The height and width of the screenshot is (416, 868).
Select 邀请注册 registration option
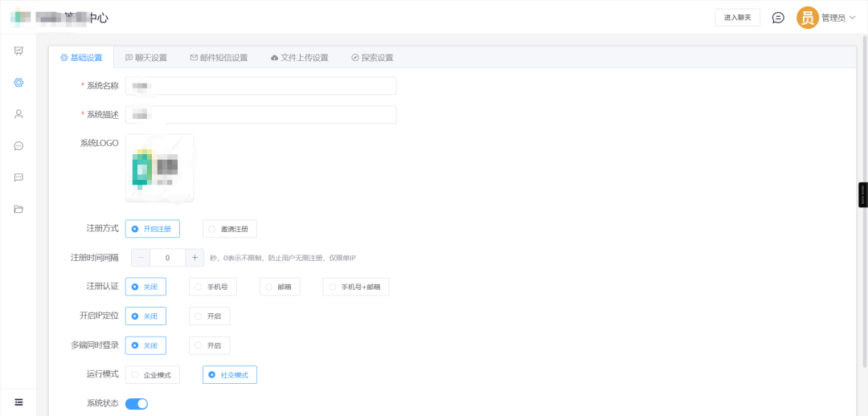click(x=230, y=229)
